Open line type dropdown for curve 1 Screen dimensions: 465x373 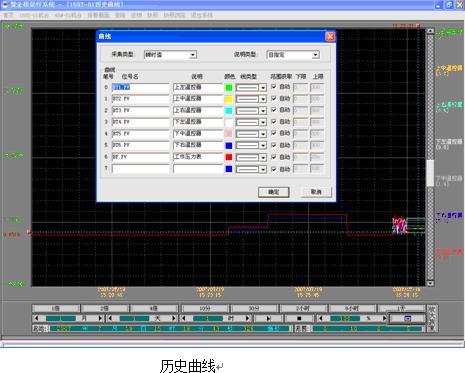point(263,99)
